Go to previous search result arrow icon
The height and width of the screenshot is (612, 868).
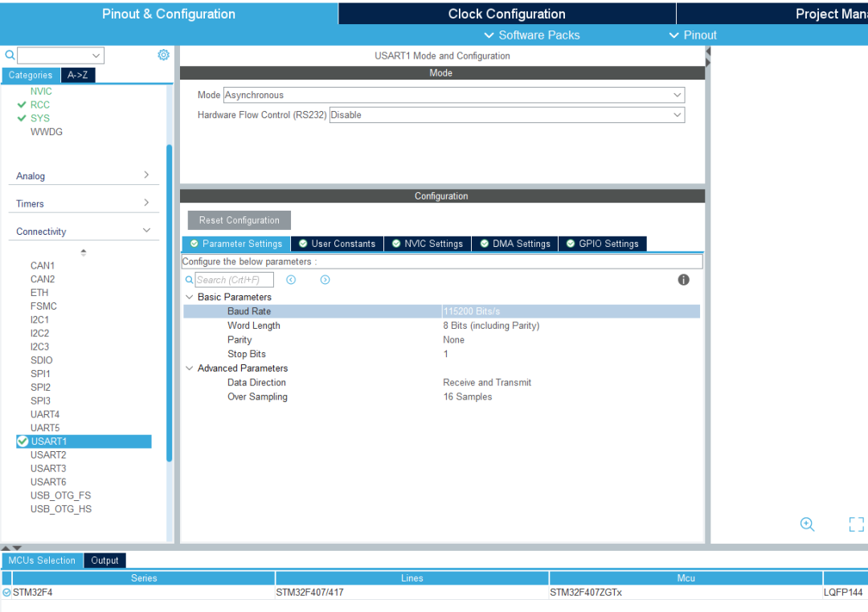coord(291,280)
